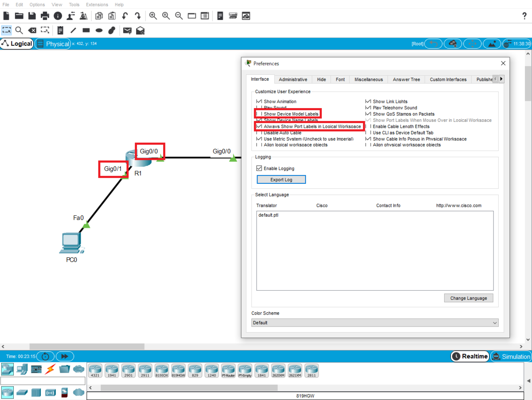Click the help question mark icon
This screenshot has height=400, width=532.
pyautogui.click(x=524, y=16)
